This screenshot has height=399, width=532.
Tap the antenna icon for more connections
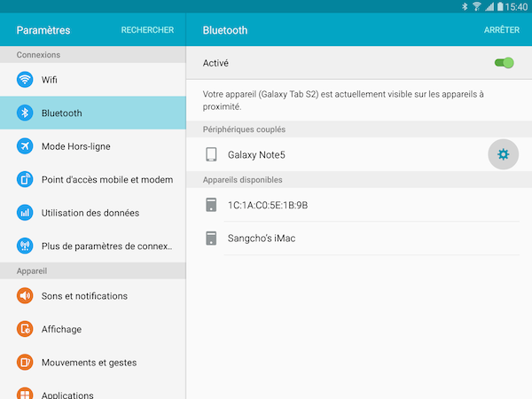pyautogui.click(x=25, y=246)
